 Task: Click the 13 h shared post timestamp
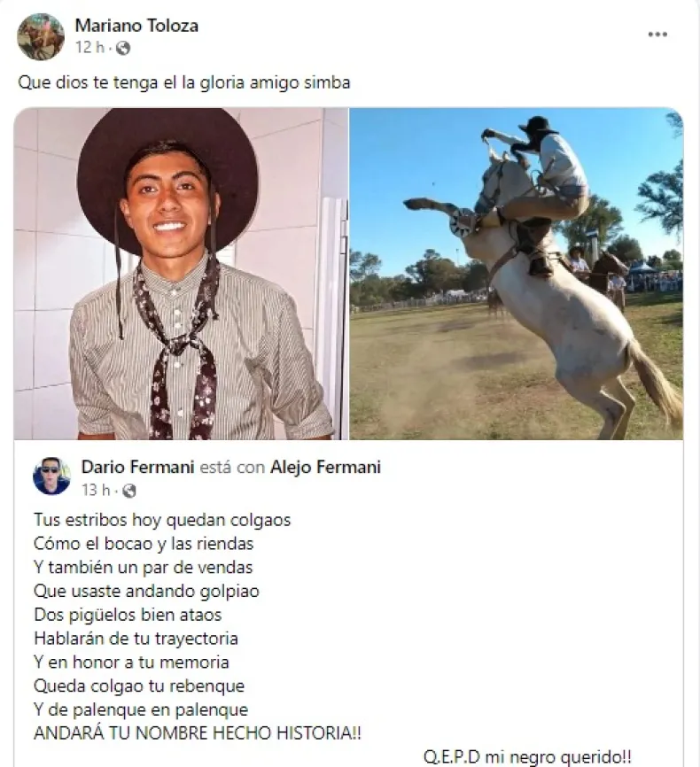click(96, 490)
